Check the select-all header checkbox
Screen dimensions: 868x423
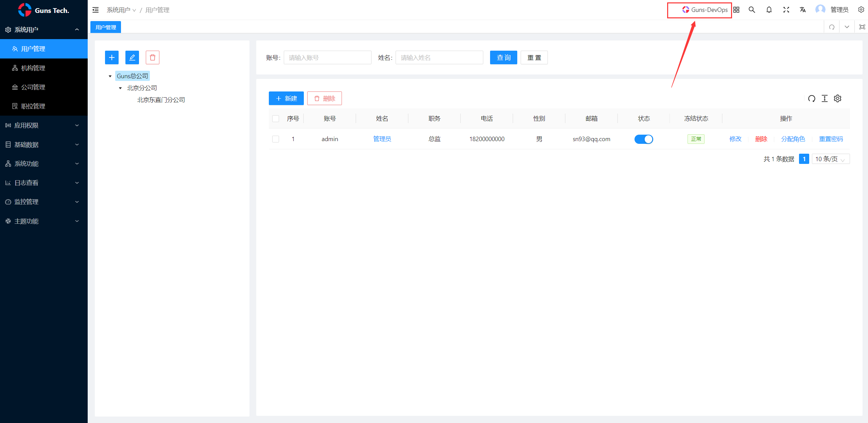pos(276,119)
